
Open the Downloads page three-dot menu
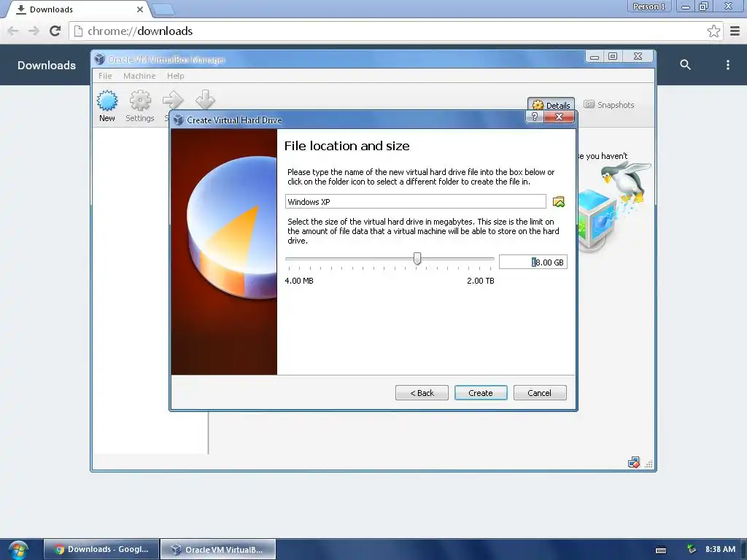pos(727,65)
